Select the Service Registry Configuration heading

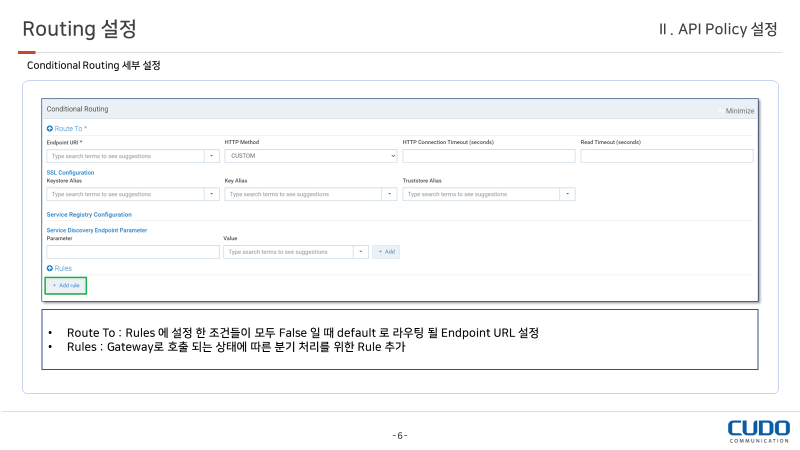pos(89,215)
